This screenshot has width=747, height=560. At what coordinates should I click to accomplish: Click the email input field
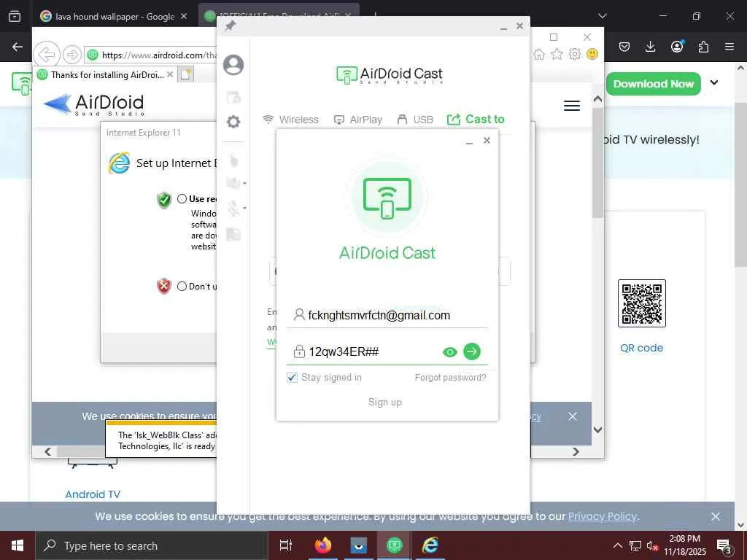(x=387, y=315)
